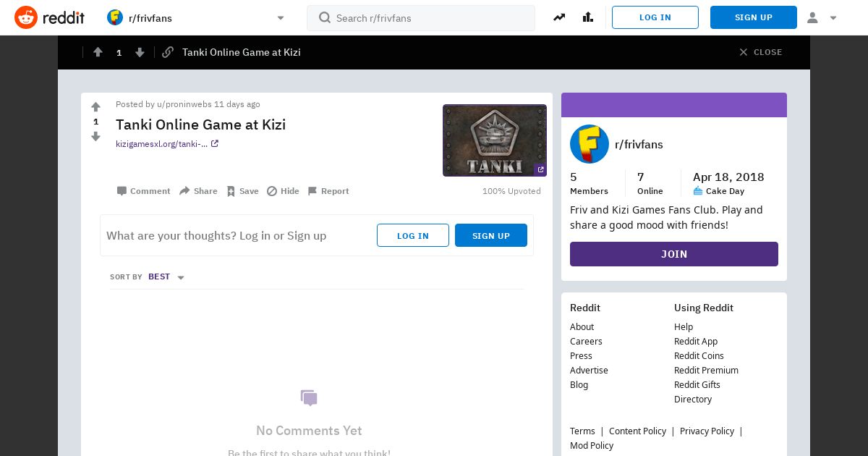Click the header LOG IN button
This screenshot has width=868, height=456.
[x=655, y=17]
